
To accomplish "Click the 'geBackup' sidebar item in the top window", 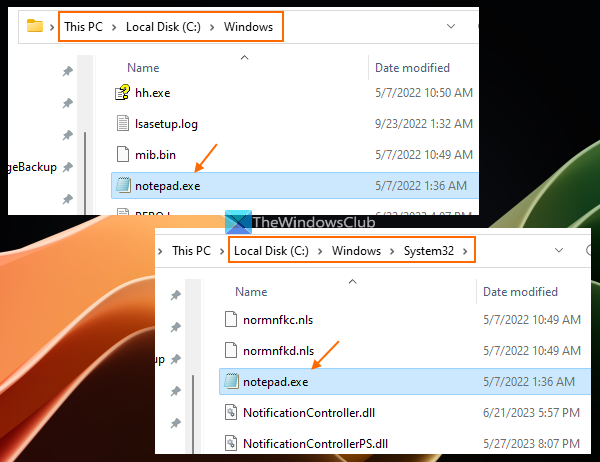I will [33, 167].
